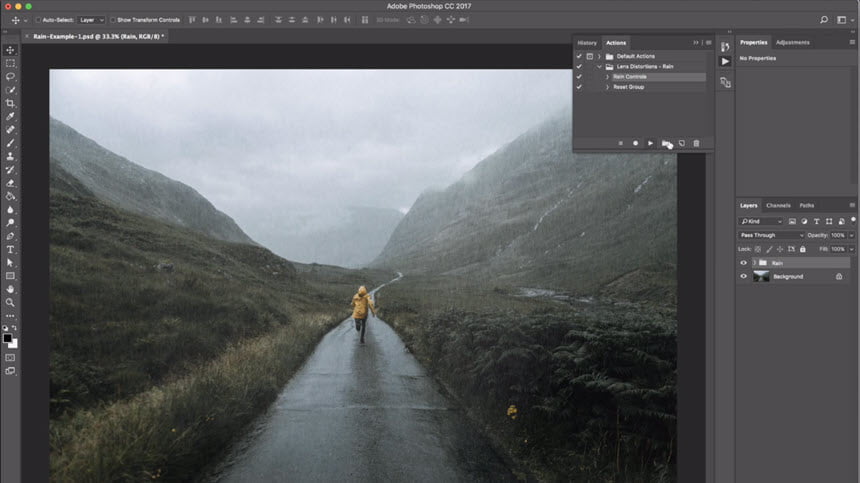Select the Clone Stamp tool

10,156
